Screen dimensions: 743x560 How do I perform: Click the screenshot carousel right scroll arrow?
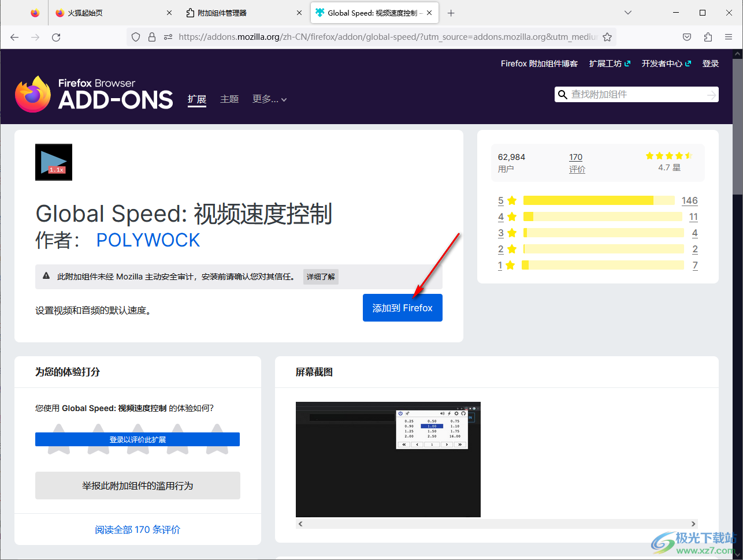click(x=693, y=524)
